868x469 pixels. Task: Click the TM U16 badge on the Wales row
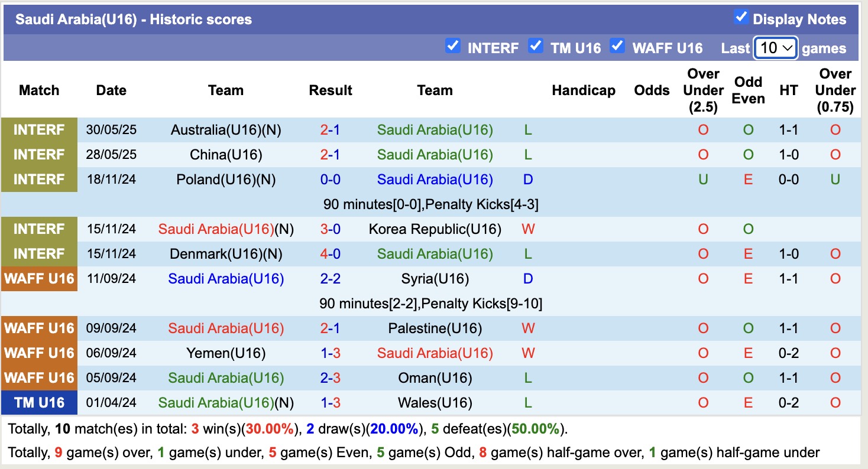(39, 402)
